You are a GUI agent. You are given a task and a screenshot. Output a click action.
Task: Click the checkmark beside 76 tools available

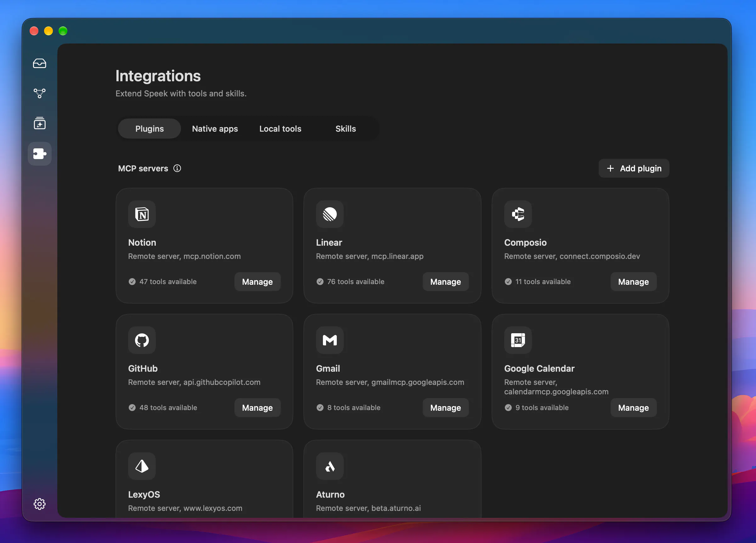(x=320, y=282)
